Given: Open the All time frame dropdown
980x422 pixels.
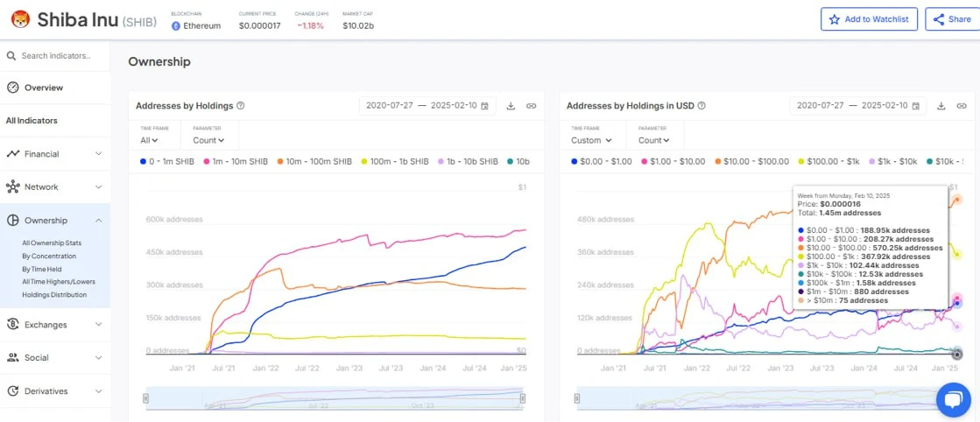Looking at the screenshot, I should [x=149, y=140].
